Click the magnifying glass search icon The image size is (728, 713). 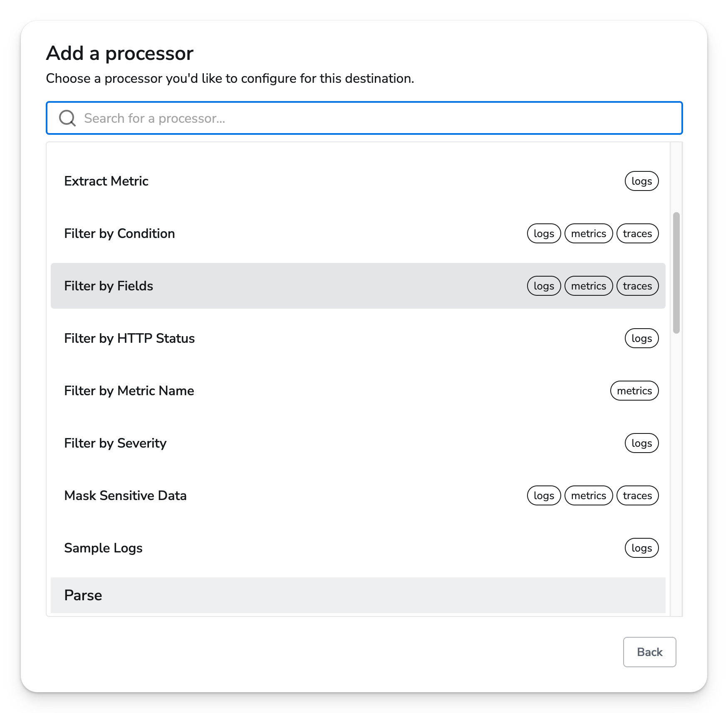(x=67, y=118)
